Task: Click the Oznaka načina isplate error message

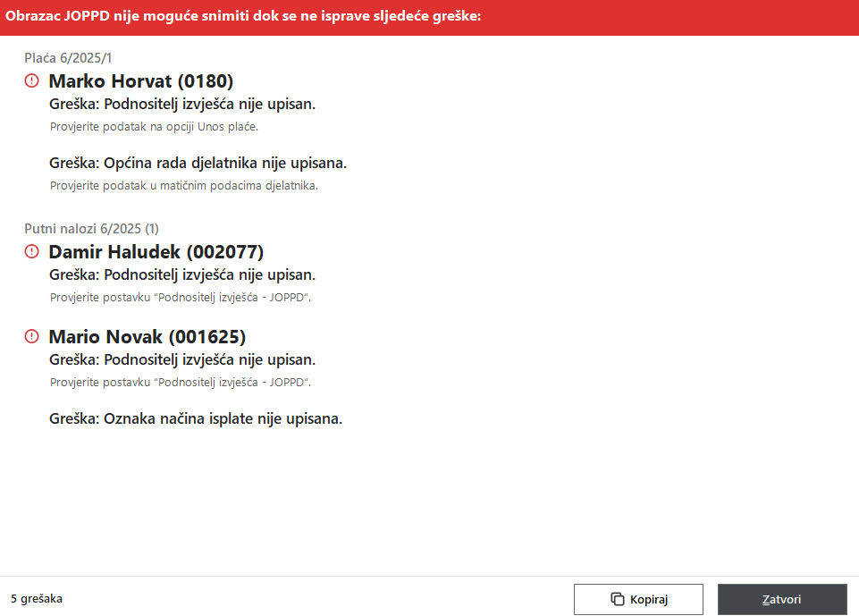Action: pos(196,418)
